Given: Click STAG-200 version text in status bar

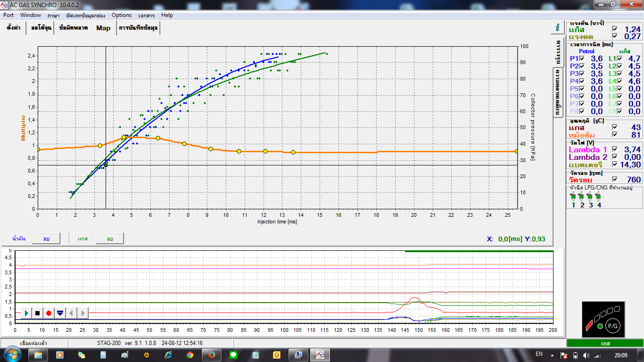Looking at the screenshot, I should 149,343.
